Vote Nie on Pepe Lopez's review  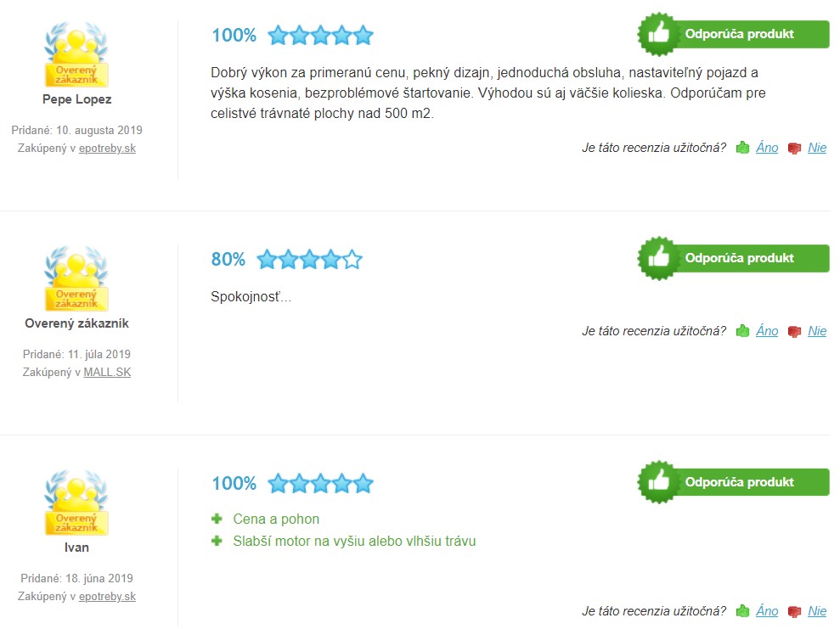tap(817, 148)
